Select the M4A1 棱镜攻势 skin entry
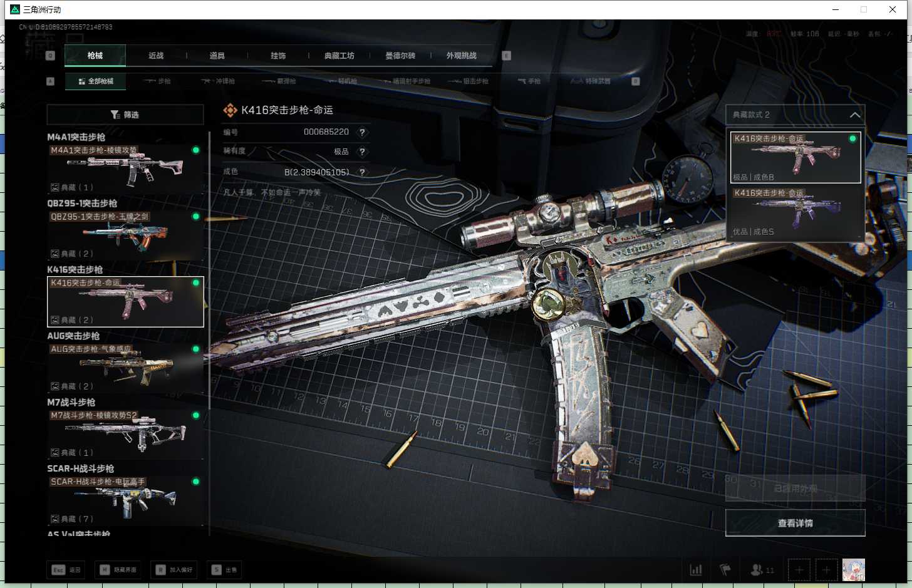 coord(125,168)
